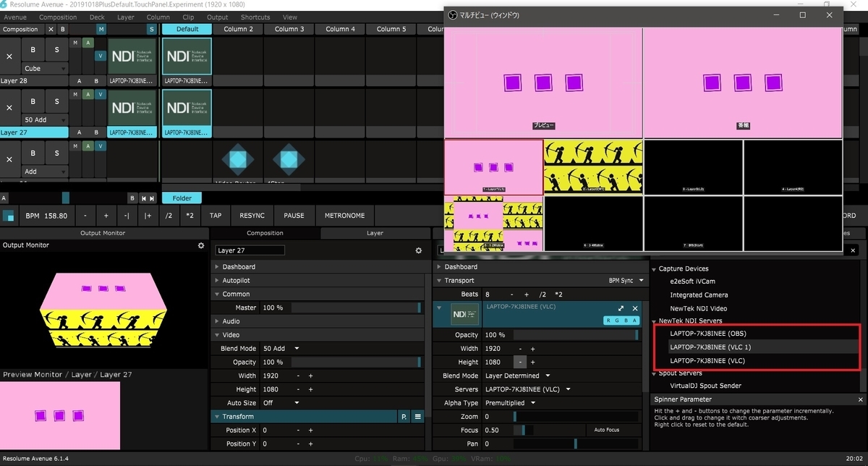This screenshot has width=868, height=466.
Task: Click the Video Router clip thumbnail
Action: pyautogui.click(x=237, y=160)
